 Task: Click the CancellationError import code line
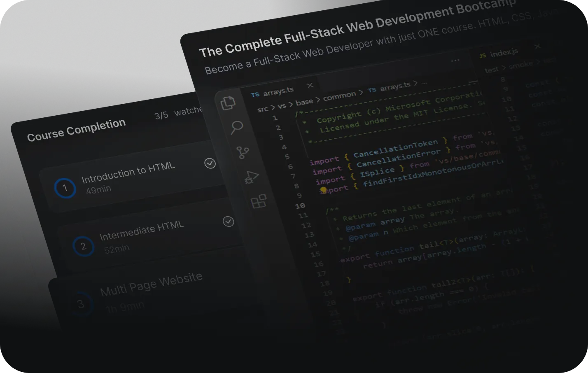[405, 156]
